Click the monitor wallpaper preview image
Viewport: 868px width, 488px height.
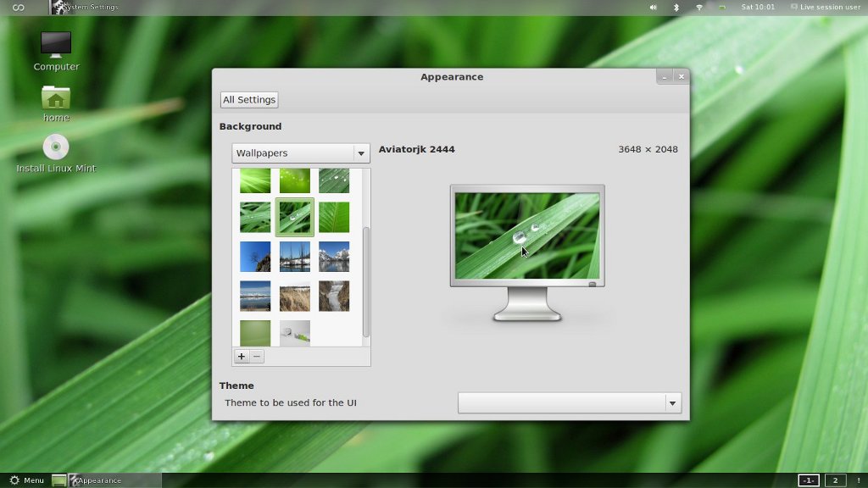tap(527, 236)
